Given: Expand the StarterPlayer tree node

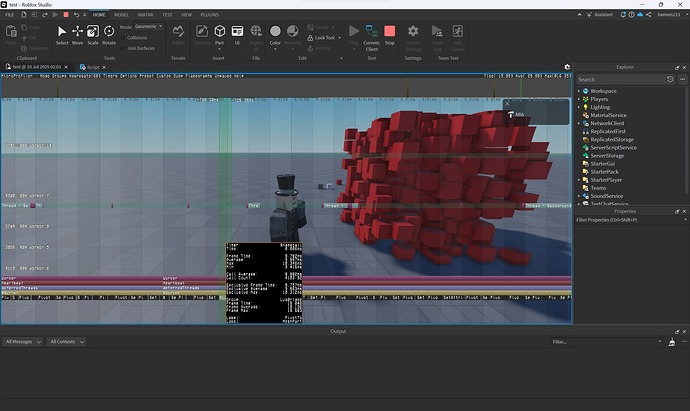Looking at the screenshot, I should [579, 180].
